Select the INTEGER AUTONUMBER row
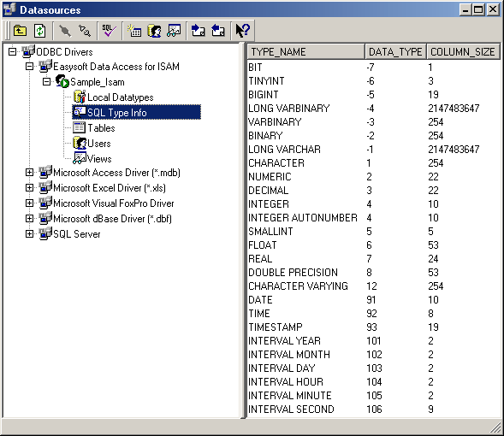 tap(373, 218)
